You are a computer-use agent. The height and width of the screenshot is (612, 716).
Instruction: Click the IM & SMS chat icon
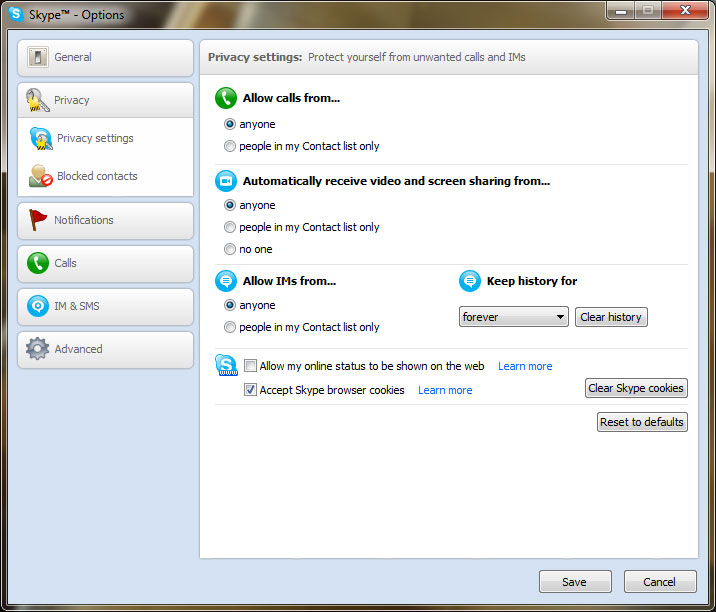coord(38,306)
